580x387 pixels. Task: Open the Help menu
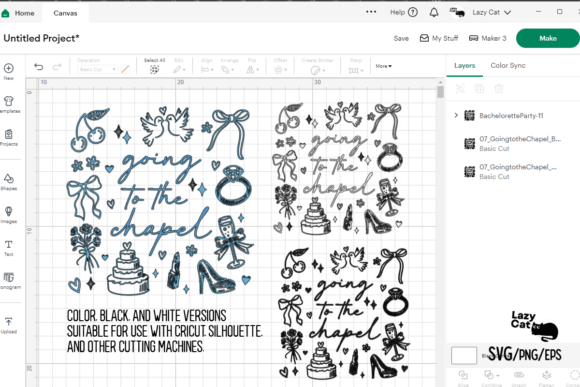tap(404, 12)
